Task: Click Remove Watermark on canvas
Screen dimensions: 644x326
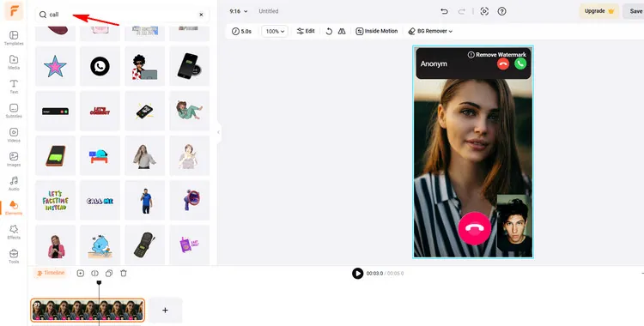Action: 497,55
